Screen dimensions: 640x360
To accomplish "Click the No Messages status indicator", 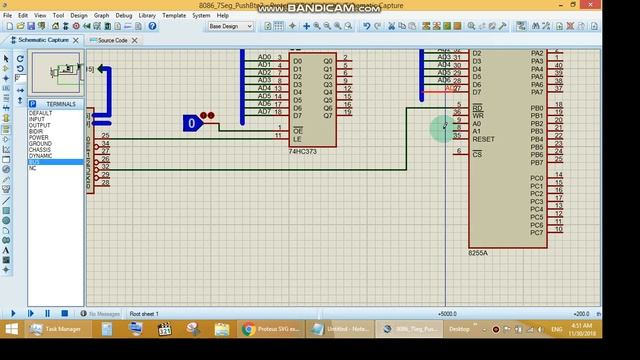I will 100,314.
